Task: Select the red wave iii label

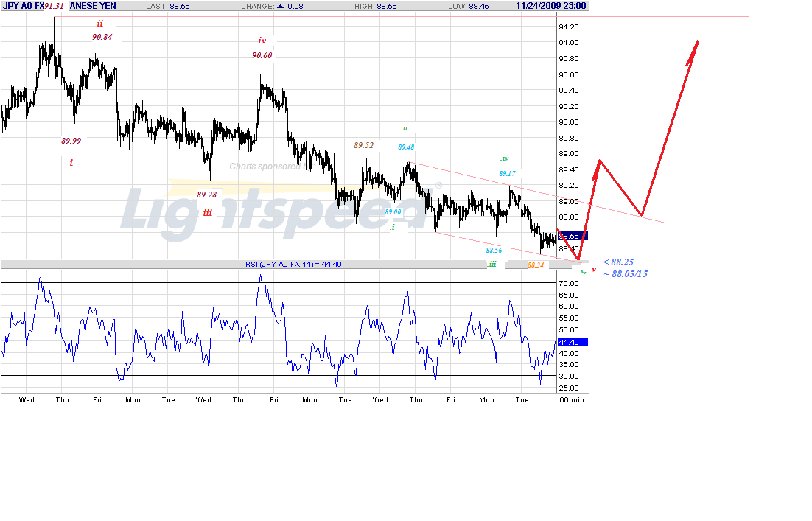Action: (208, 213)
